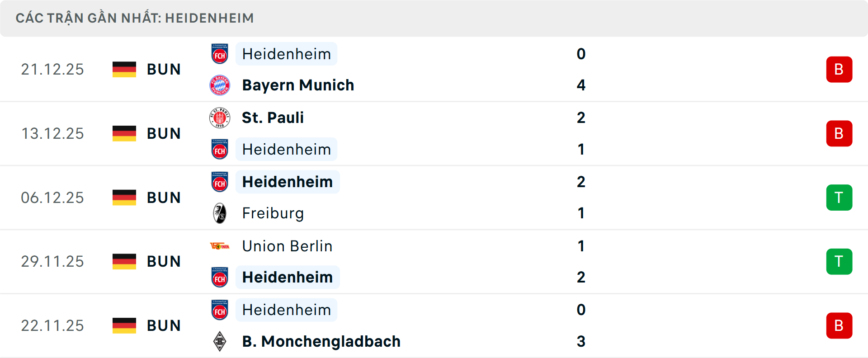Expand the Heidenheim vs Freiburg match details
Viewport: 868px width, 358px height.
click(x=434, y=198)
